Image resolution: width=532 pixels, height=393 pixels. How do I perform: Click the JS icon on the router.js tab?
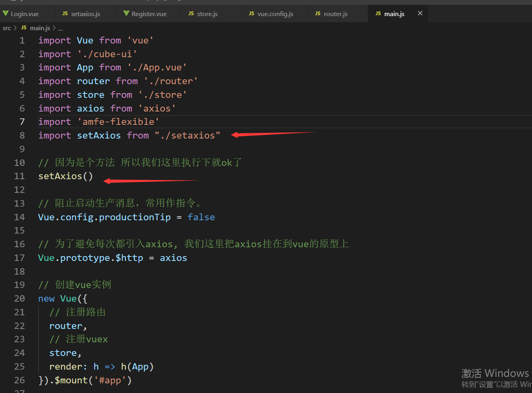318,14
